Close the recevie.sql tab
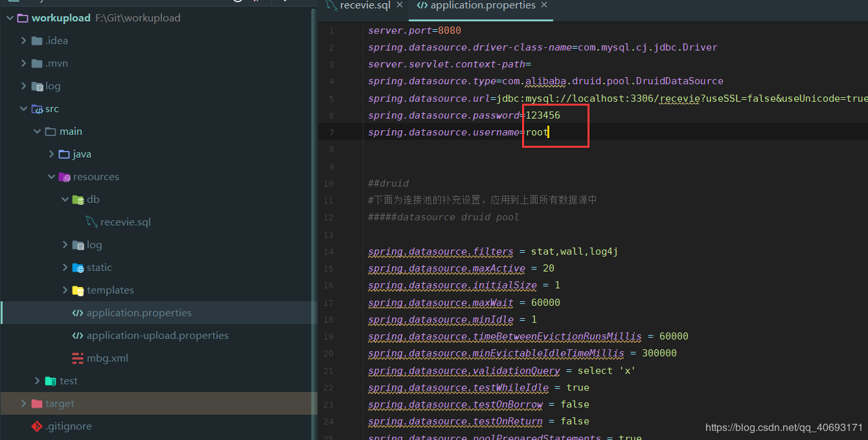868x440 pixels. tap(400, 5)
